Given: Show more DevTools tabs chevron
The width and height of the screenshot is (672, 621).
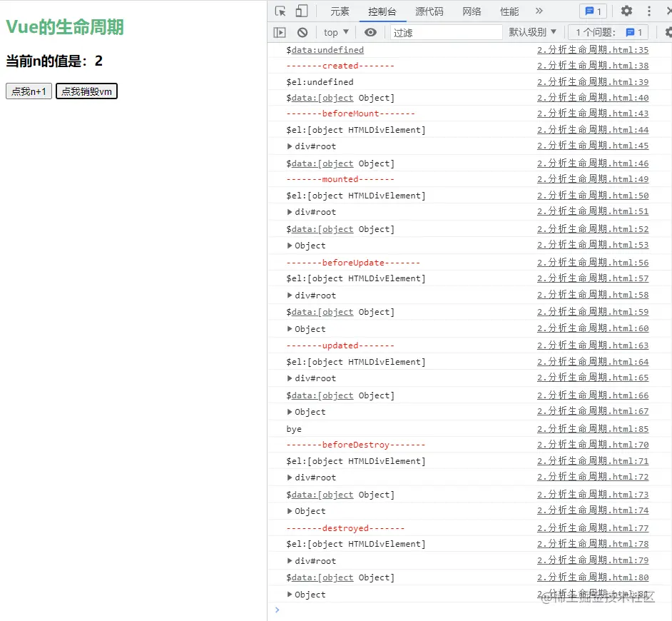Looking at the screenshot, I should (x=539, y=11).
